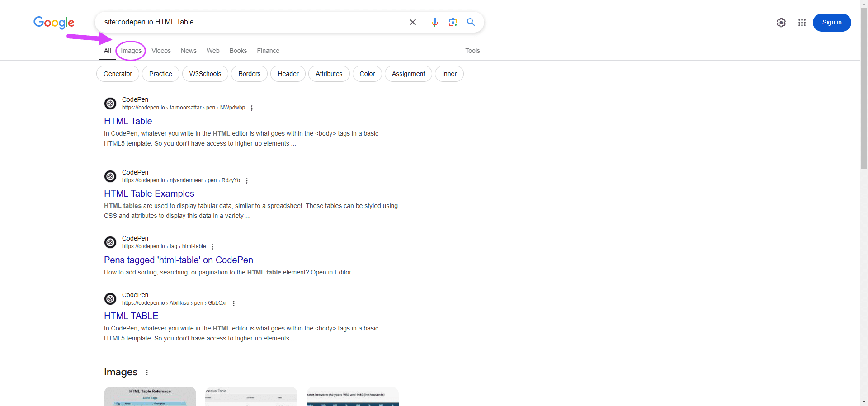Click the HTML Table Reference image thumbnail
868x406 pixels.
coord(150,396)
